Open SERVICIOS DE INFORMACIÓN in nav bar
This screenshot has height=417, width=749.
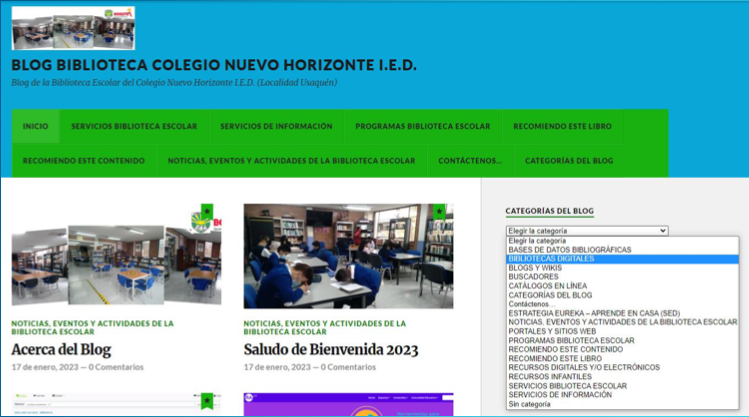pos(276,127)
